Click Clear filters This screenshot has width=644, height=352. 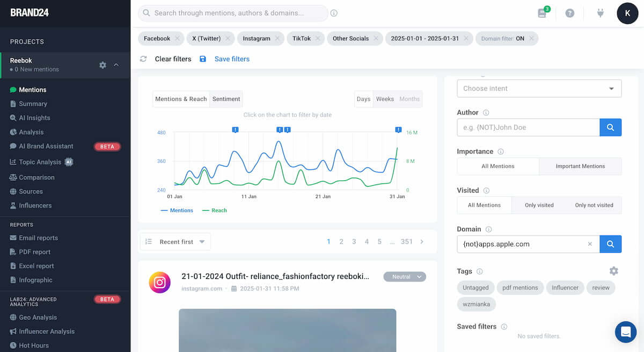(x=173, y=58)
